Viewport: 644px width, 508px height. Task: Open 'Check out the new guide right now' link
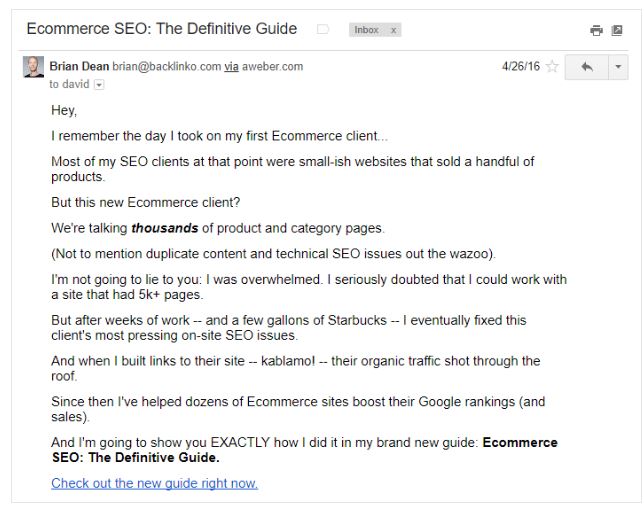click(x=154, y=483)
